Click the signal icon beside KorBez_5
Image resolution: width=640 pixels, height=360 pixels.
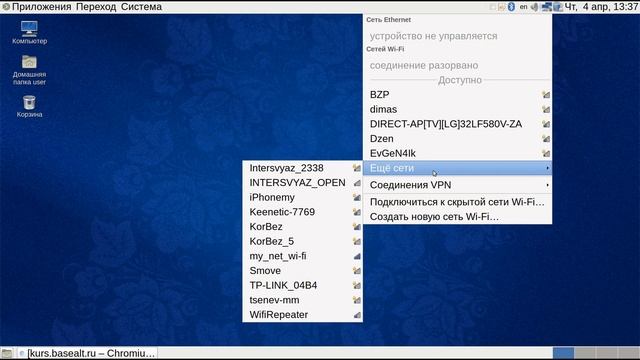click(357, 241)
